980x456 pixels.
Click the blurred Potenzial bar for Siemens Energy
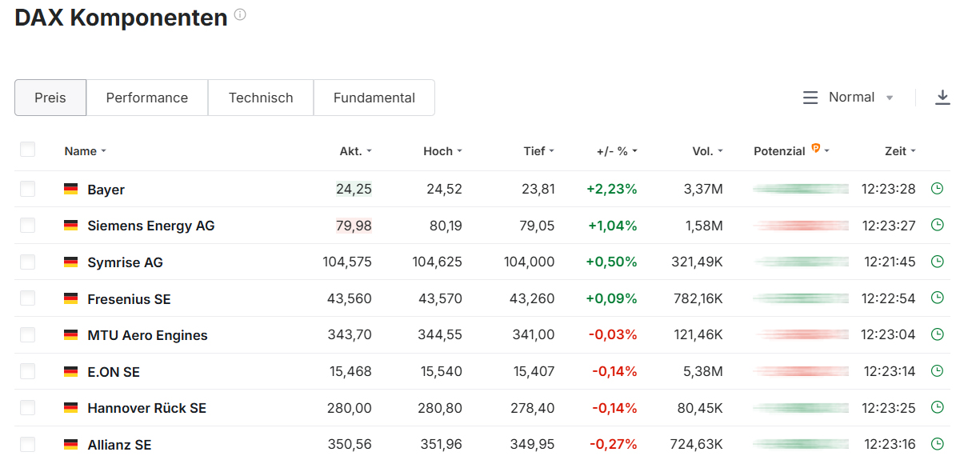801,226
